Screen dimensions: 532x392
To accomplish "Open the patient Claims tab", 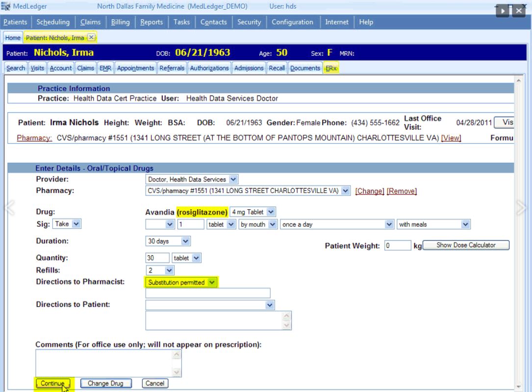I will tap(85, 68).
